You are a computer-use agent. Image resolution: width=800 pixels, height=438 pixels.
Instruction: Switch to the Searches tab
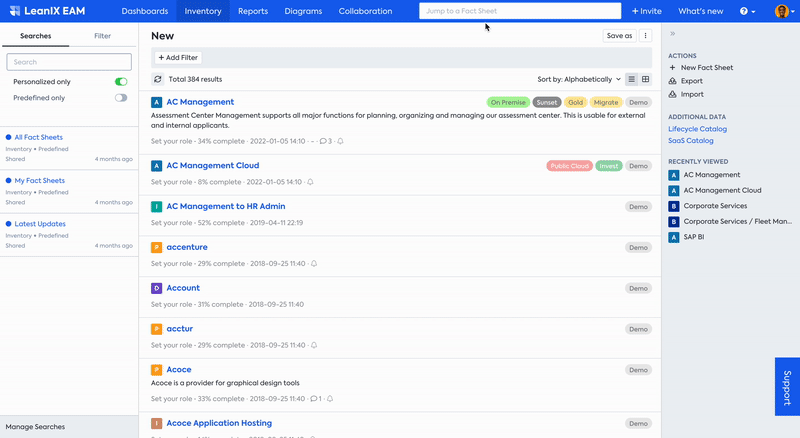(36, 36)
